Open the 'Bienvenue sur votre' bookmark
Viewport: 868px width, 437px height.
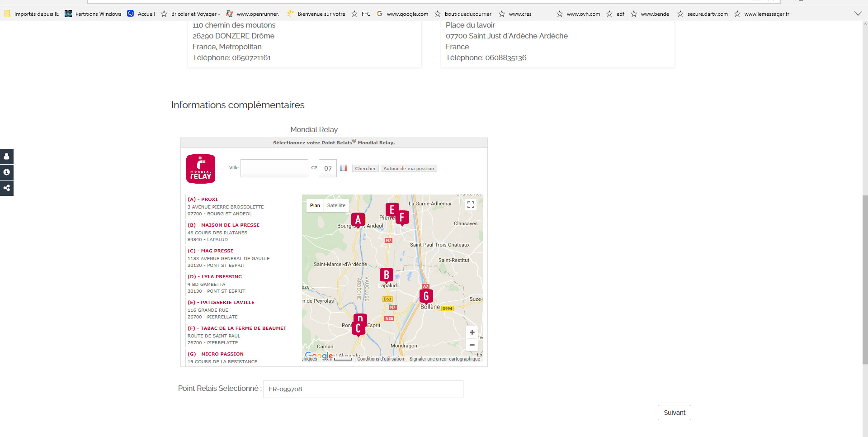click(x=316, y=14)
